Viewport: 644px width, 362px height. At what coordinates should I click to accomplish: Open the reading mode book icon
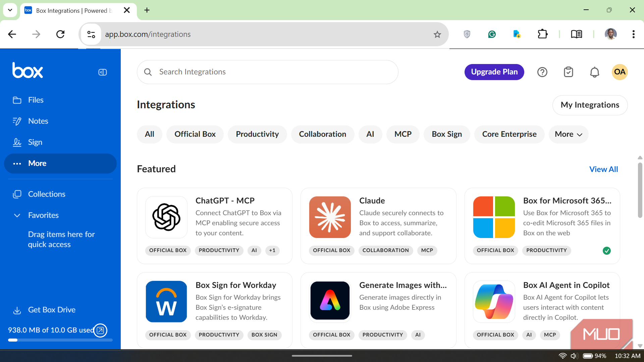[x=576, y=34]
